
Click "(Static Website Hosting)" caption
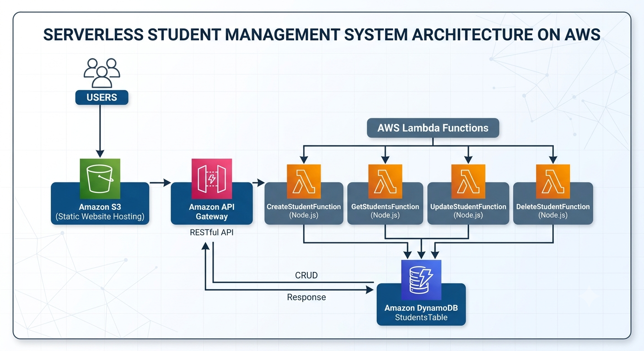(100, 217)
